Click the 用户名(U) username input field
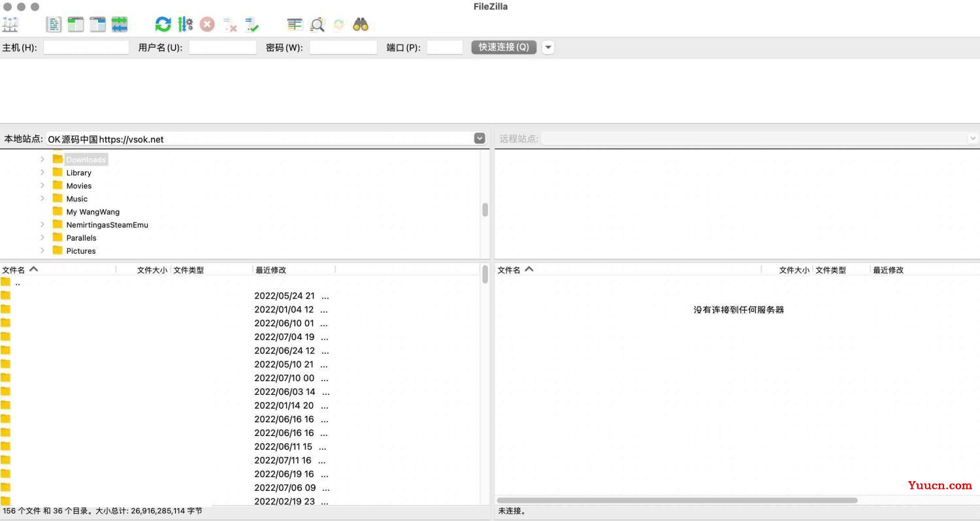980x521 pixels. 223,47
